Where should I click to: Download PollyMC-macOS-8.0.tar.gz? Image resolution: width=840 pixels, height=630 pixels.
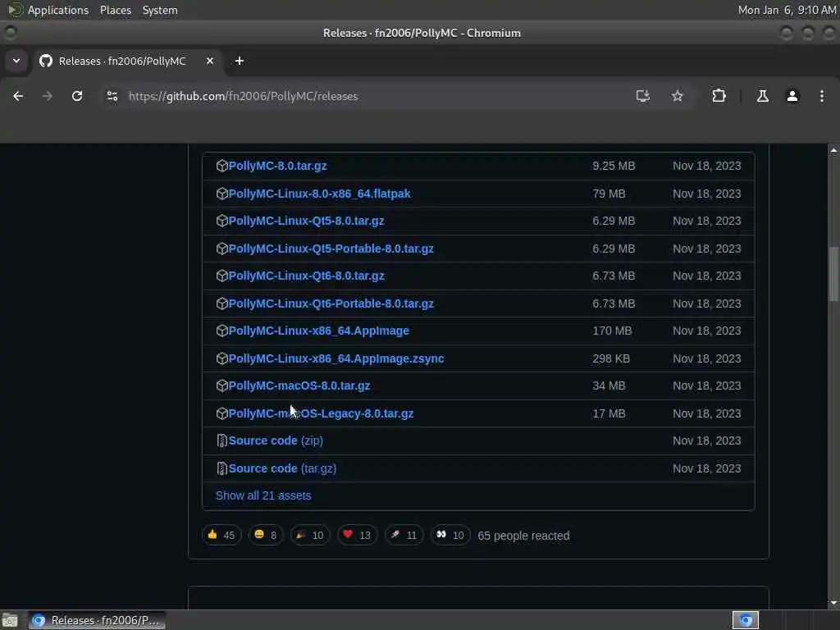(x=299, y=386)
